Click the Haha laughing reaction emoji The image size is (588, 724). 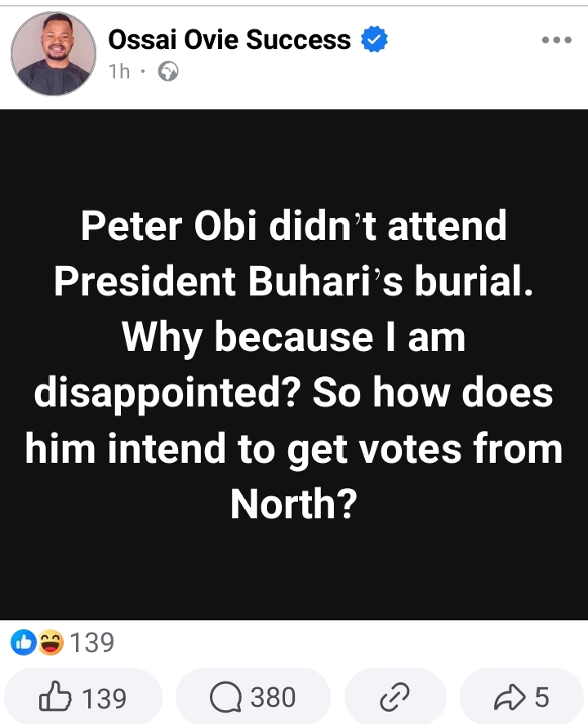click(50, 643)
